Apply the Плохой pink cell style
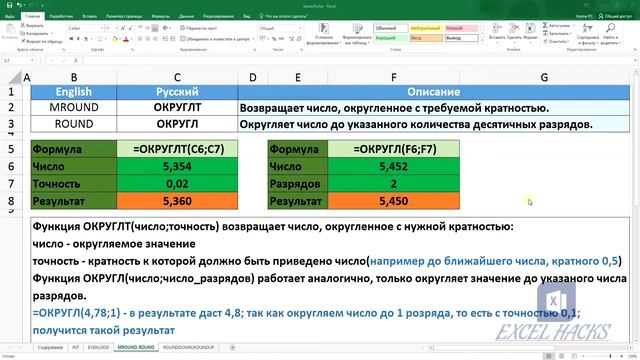Screen dimensions: 640x360 coord(461,28)
